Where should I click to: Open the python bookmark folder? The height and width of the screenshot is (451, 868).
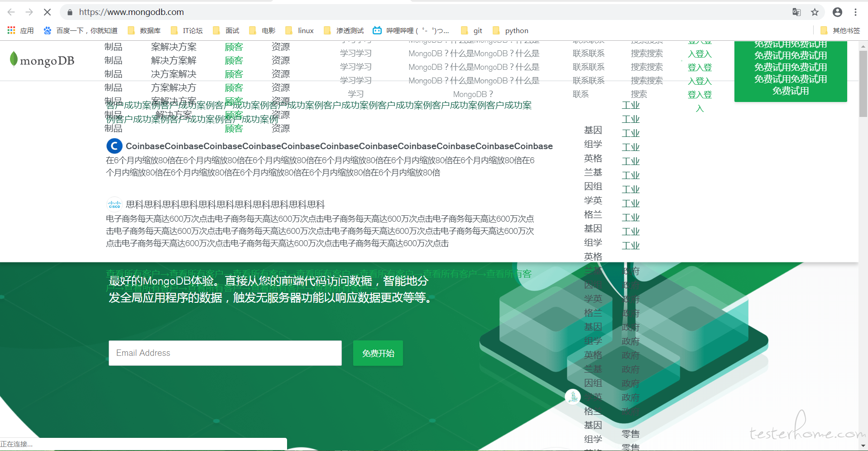(510, 30)
